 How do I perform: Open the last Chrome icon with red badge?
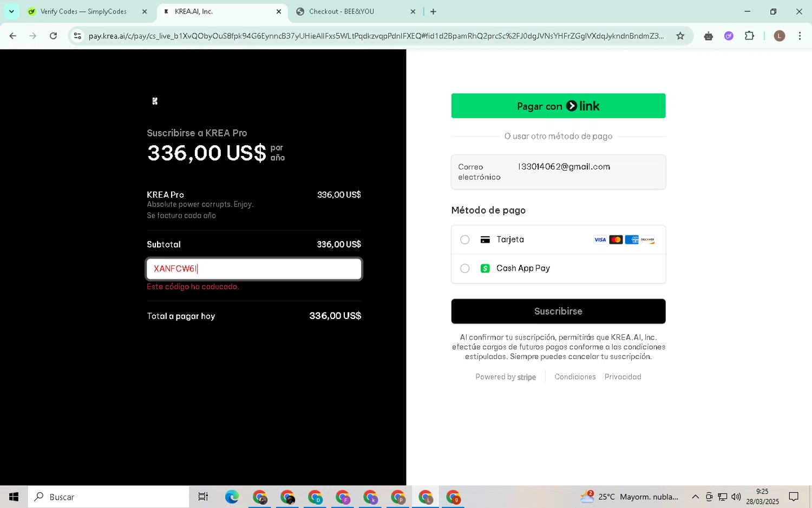click(x=453, y=497)
